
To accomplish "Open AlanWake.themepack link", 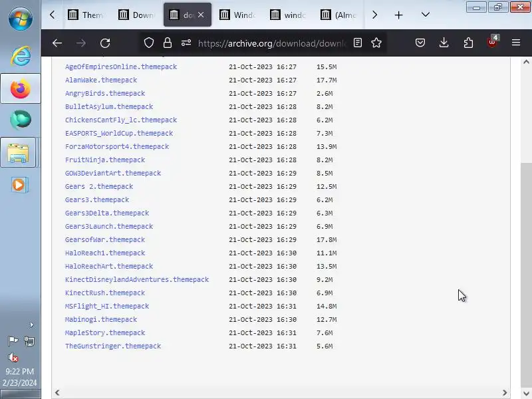I will pos(101,80).
